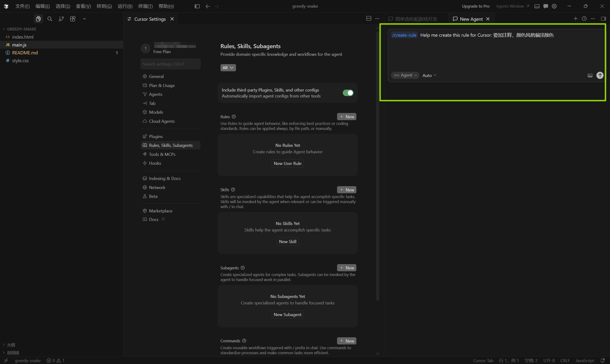610x364 pixels.
Task: Click JavaScript language mode in status bar
Action: (x=585, y=360)
